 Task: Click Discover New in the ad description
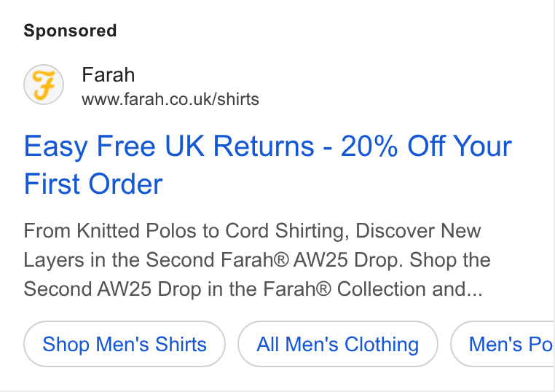coord(418,231)
